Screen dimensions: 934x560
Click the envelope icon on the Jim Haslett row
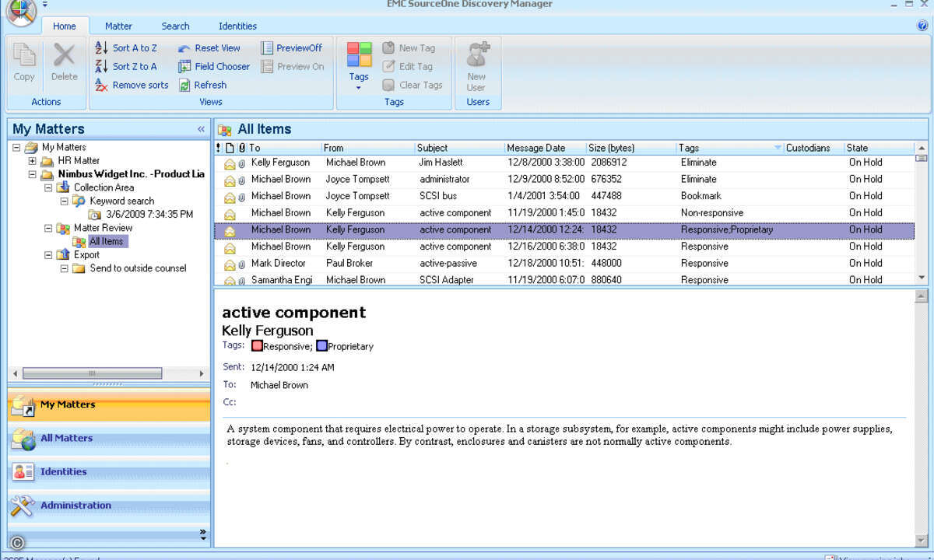tap(230, 163)
